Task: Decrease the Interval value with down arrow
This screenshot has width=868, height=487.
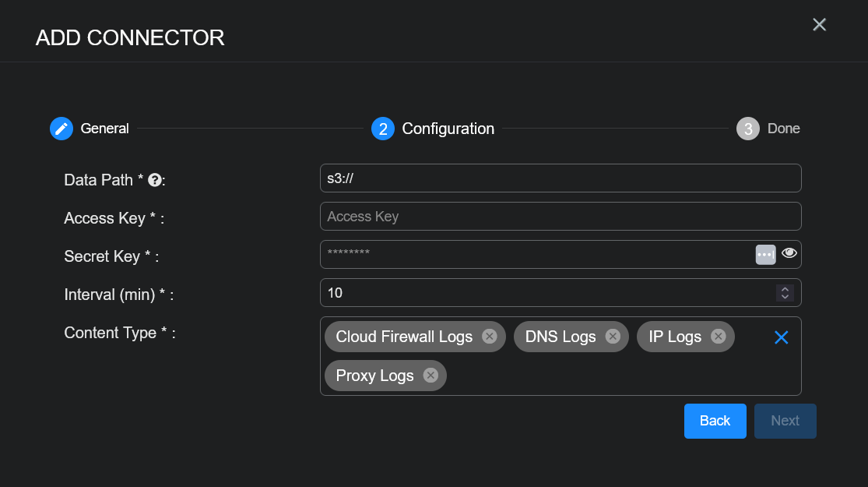Action: pos(785,297)
